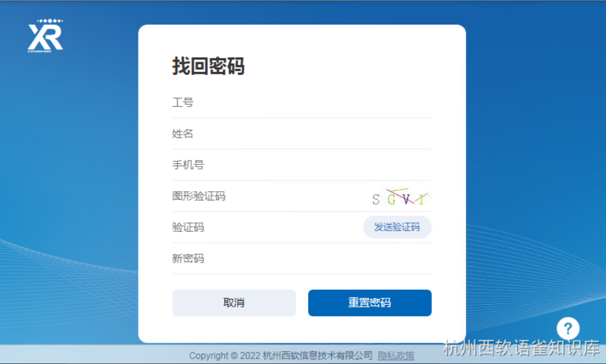
Task: Click the letter S in captcha
Action: [376, 200]
